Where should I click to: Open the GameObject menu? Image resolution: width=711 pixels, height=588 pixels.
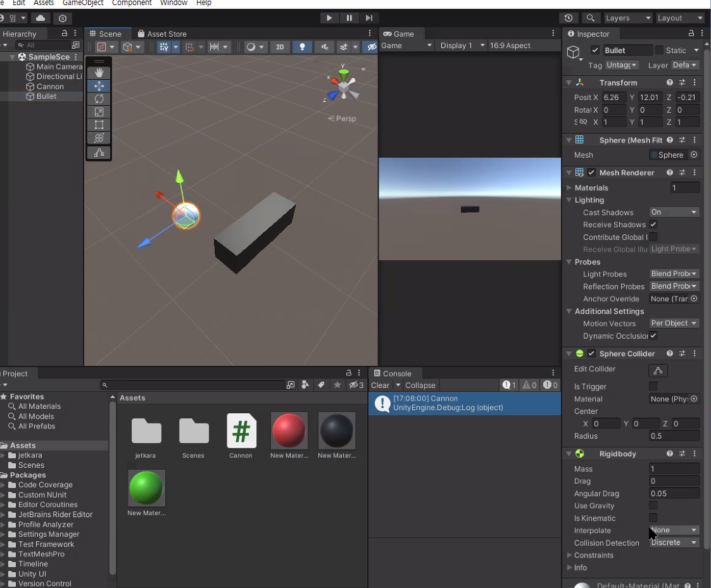click(x=83, y=3)
